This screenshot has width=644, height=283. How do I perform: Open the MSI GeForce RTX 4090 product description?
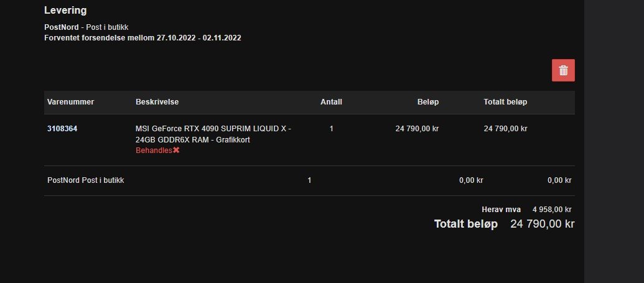[213, 134]
